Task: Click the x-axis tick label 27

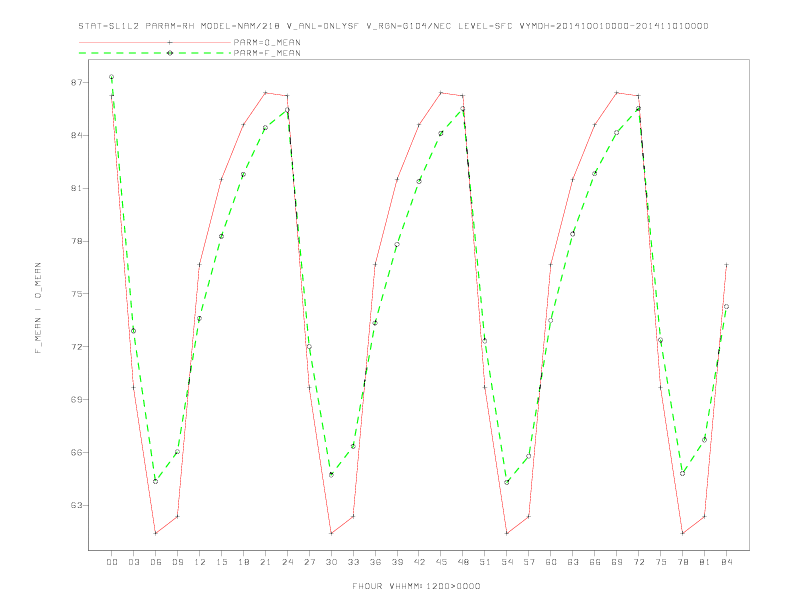Action: tap(309, 562)
